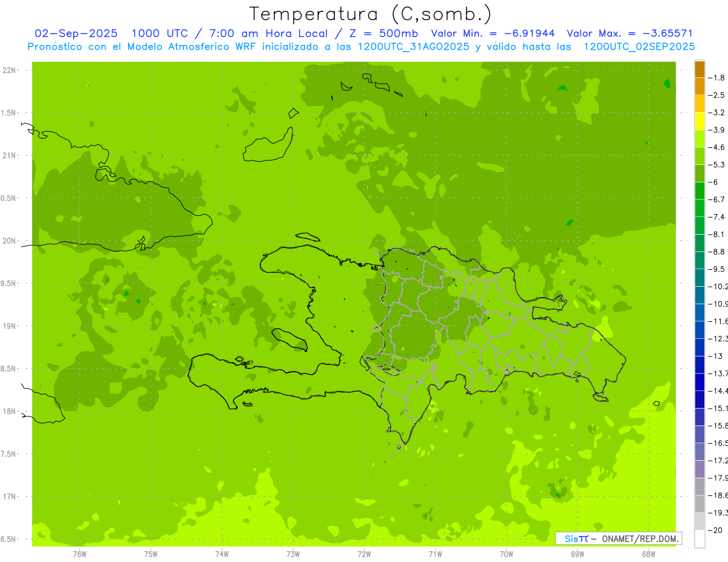Click the legend value "-5.3"

(x=716, y=165)
